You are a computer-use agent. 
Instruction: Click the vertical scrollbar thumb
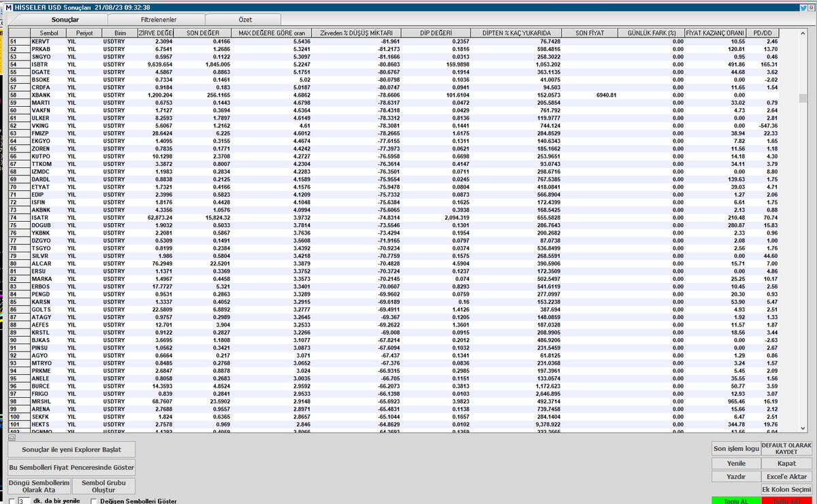tap(803, 98)
